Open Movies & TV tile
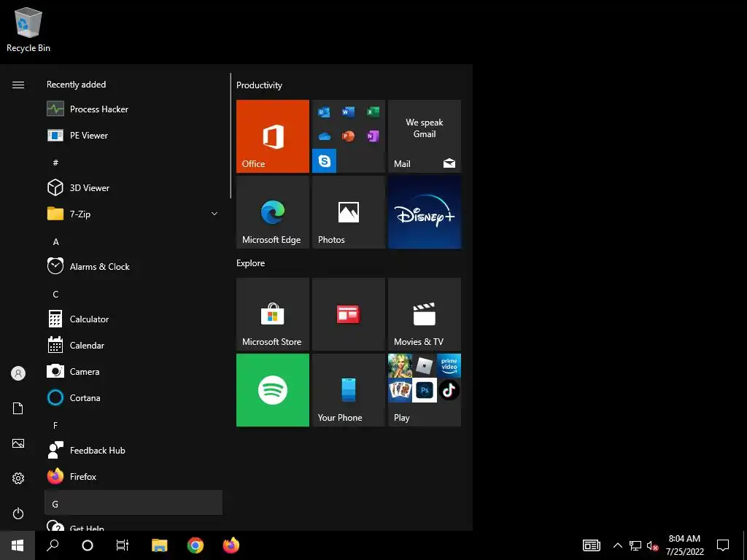 coord(425,314)
